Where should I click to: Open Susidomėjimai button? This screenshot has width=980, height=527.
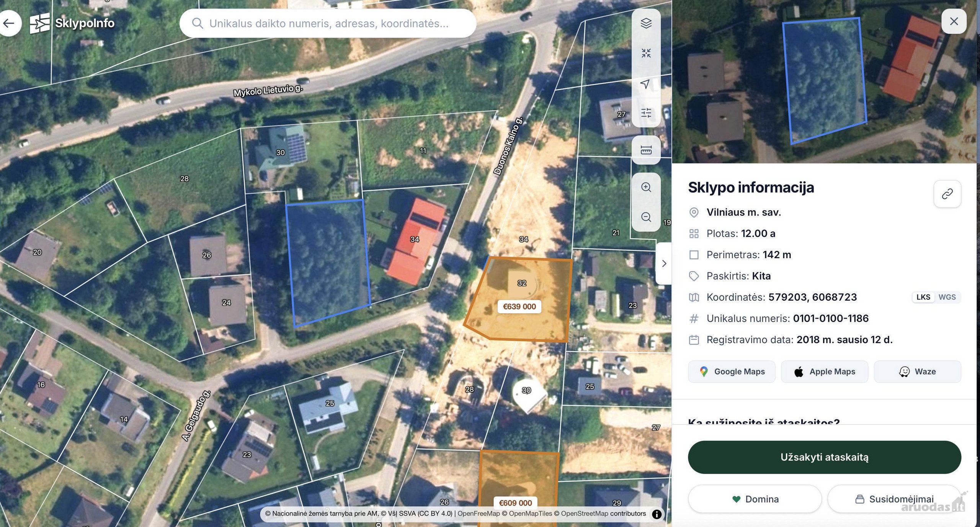(x=894, y=499)
